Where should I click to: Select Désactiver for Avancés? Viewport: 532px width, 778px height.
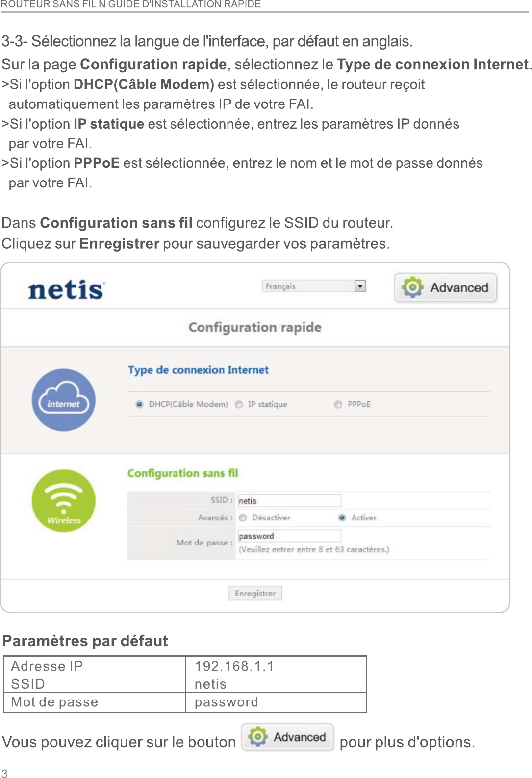click(x=243, y=518)
